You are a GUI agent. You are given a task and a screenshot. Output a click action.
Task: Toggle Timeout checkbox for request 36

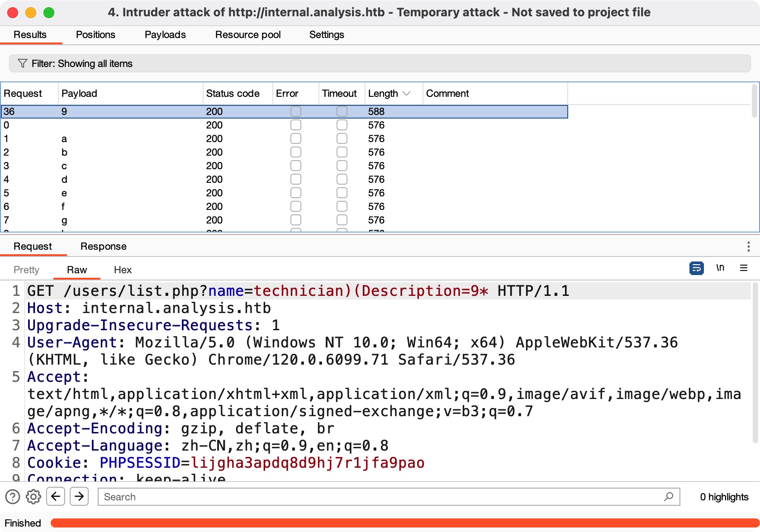tap(342, 111)
